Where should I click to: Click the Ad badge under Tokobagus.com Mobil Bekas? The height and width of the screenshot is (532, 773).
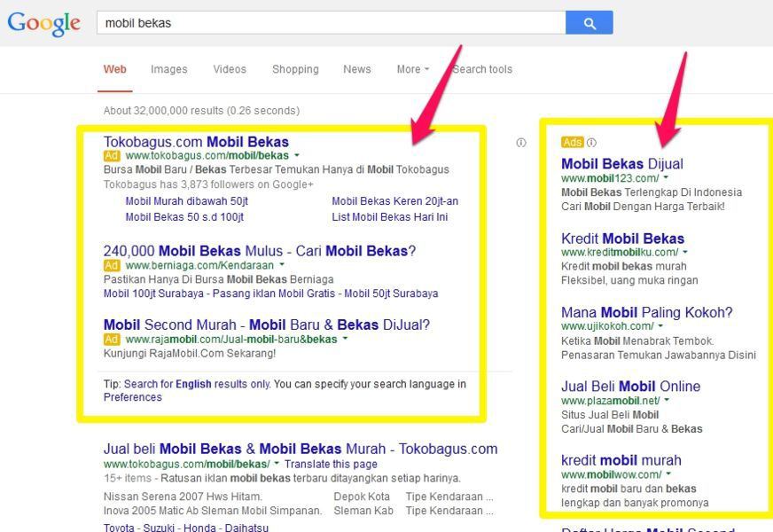pos(112,156)
